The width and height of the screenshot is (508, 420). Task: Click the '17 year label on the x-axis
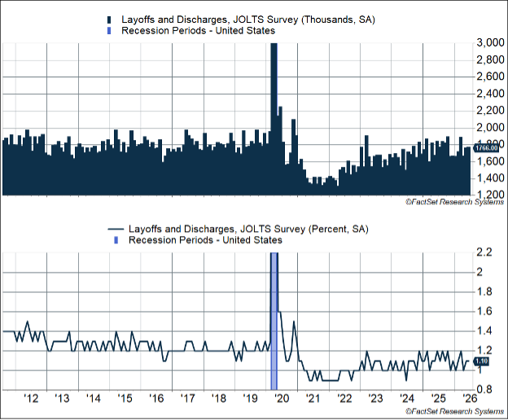[x=187, y=398]
